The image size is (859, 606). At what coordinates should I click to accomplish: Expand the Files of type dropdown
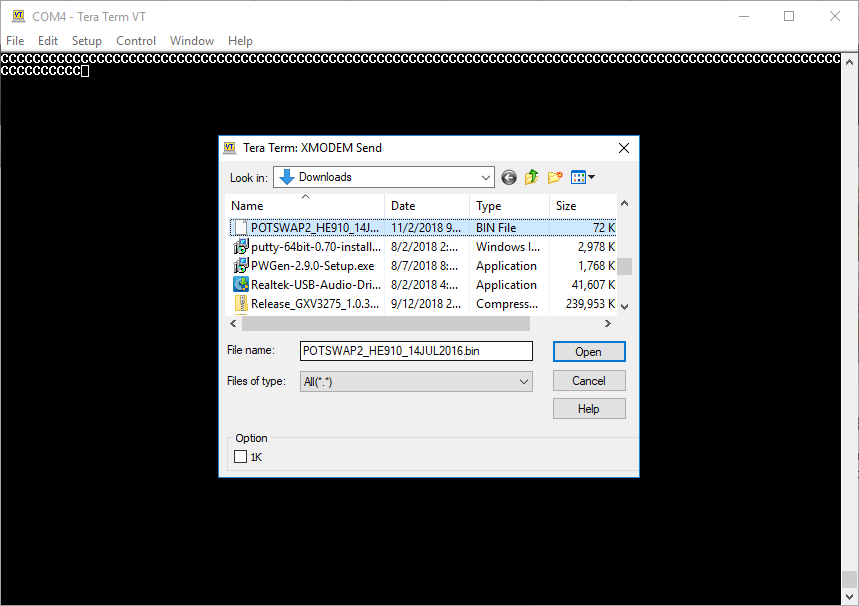click(524, 382)
